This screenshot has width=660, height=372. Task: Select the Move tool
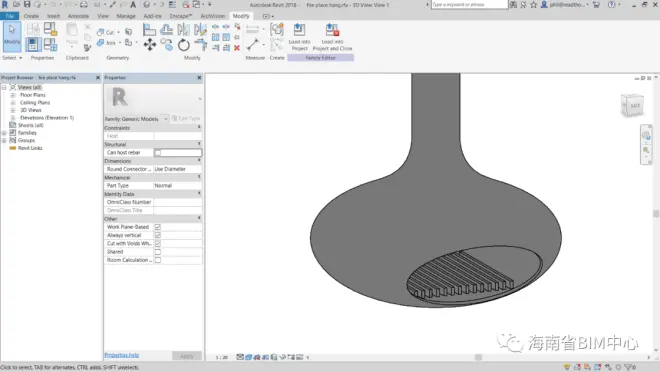click(x=149, y=45)
